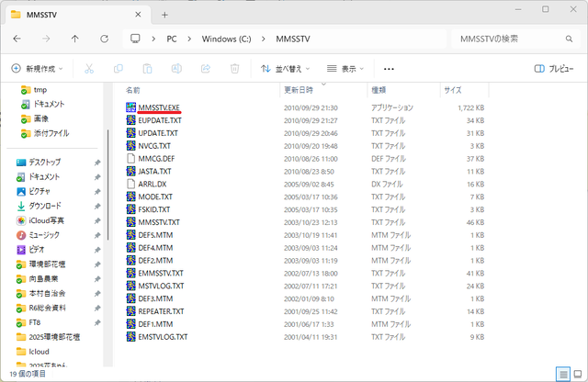Click the Share icon in toolbar
Viewport: 588px width, 382px height.
206,69
